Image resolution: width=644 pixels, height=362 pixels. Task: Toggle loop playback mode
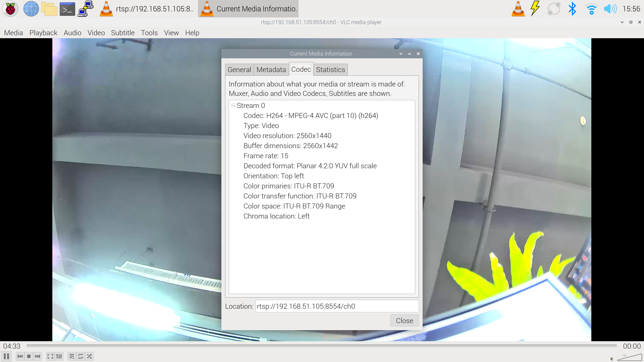click(80, 356)
